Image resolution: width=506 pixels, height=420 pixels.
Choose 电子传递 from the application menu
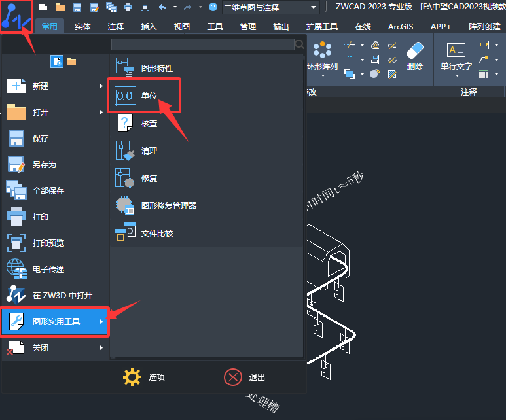pos(55,269)
